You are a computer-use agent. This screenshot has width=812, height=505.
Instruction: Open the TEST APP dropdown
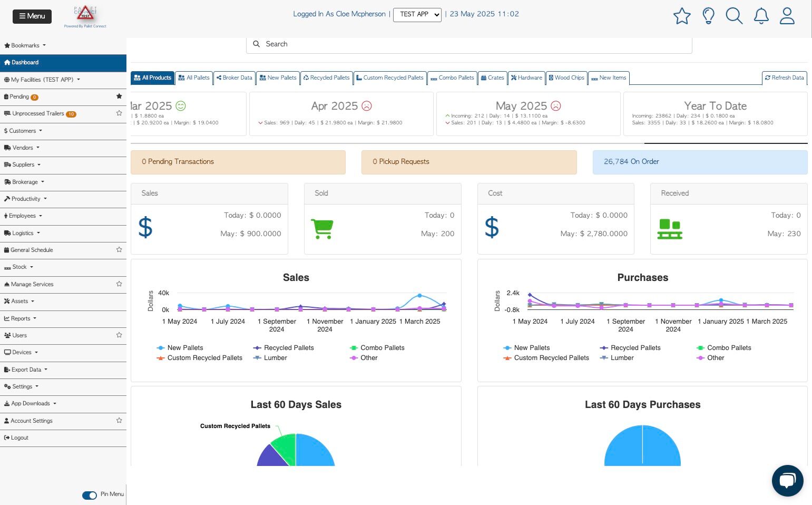tap(417, 15)
